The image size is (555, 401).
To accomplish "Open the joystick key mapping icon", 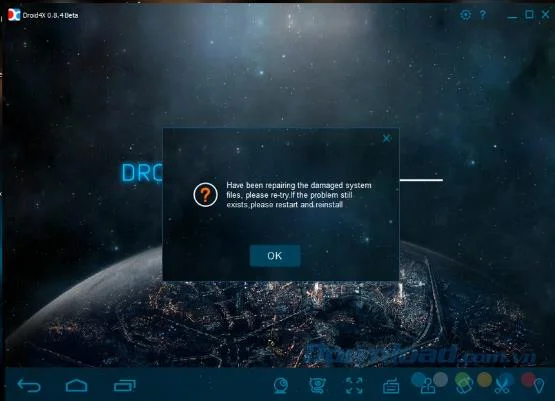I will (x=428, y=385).
